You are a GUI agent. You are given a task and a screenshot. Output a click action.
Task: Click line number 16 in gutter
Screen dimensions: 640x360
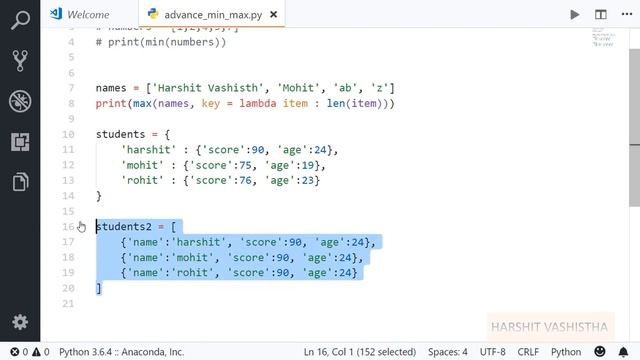(x=68, y=227)
